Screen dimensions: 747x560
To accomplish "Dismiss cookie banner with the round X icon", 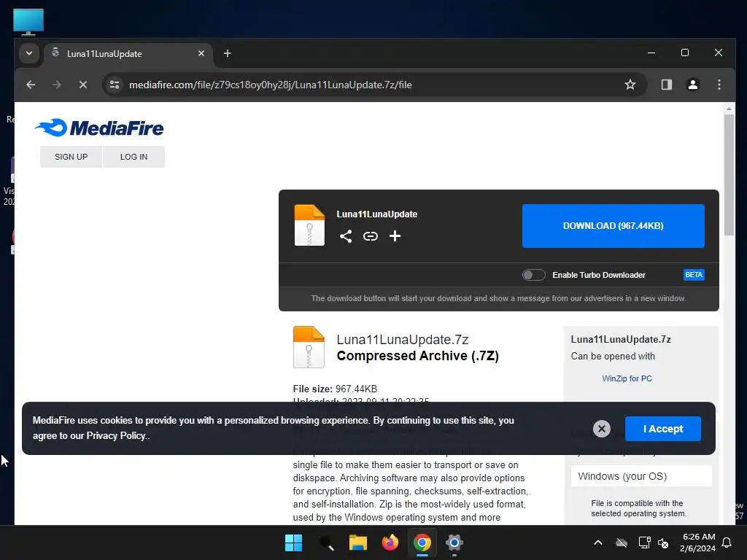I will point(602,429).
